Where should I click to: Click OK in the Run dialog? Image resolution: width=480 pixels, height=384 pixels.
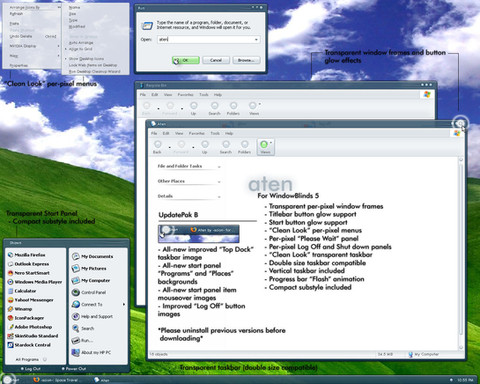pyautogui.click(x=186, y=60)
